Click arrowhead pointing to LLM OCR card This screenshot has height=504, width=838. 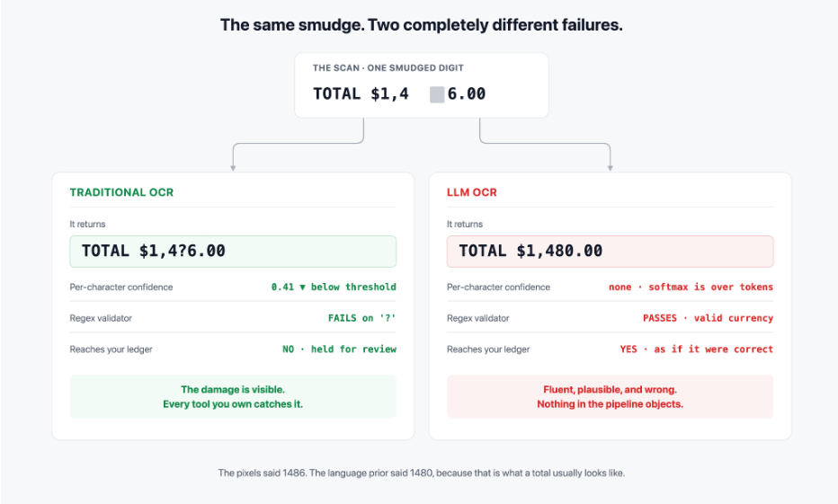(x=611, y=168)
